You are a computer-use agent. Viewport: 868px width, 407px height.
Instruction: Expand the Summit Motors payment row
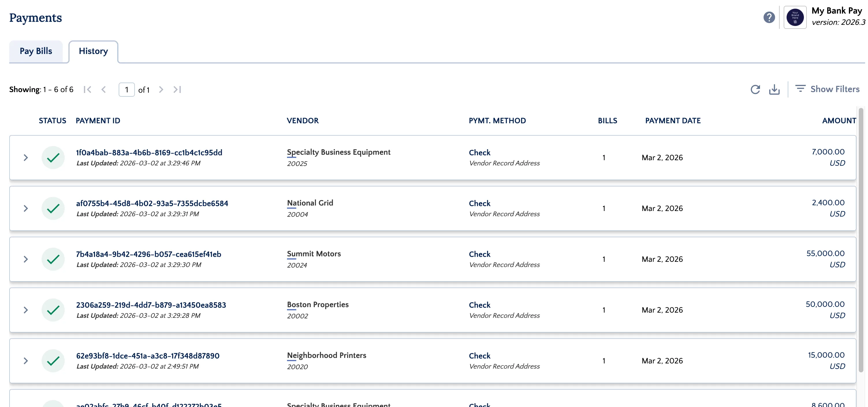(26, 259)
